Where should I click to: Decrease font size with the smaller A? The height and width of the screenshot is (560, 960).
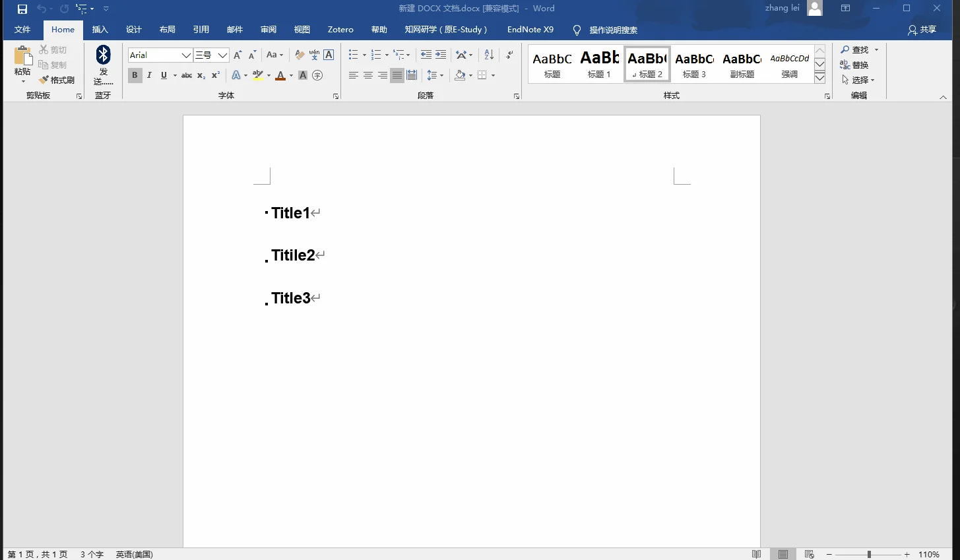(252, 55)
